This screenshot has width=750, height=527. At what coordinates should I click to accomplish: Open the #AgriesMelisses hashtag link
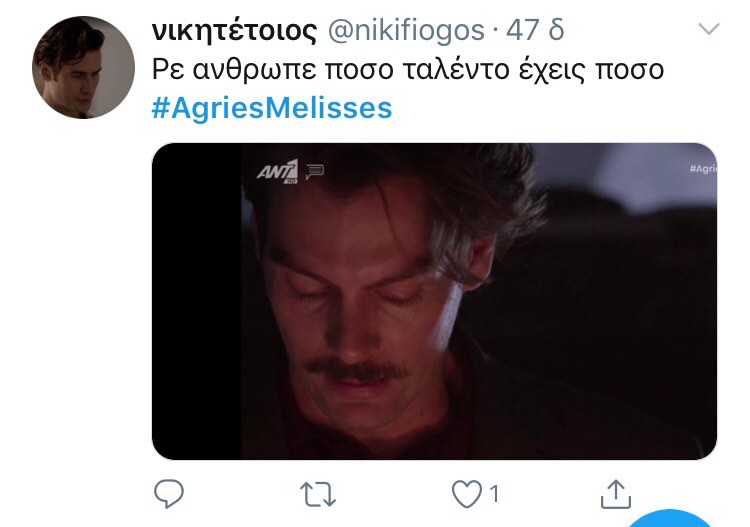click(272, 108)
